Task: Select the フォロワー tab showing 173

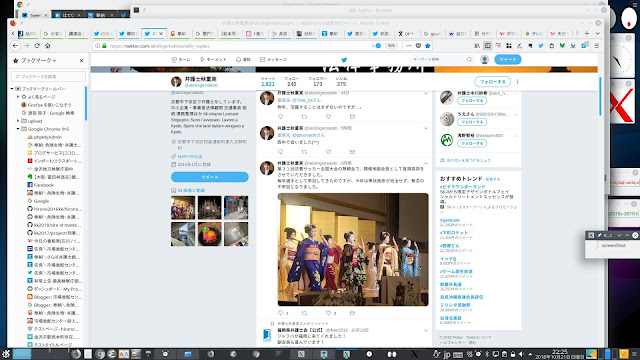Action: [318, 82]
